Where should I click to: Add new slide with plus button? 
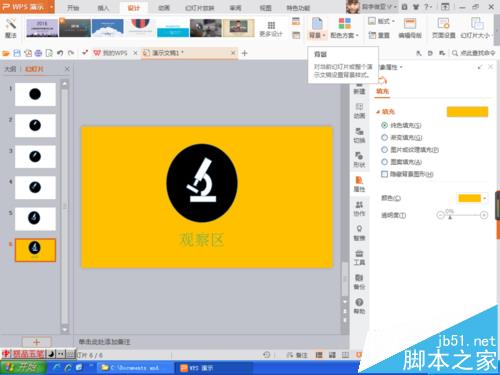point(37,342)
